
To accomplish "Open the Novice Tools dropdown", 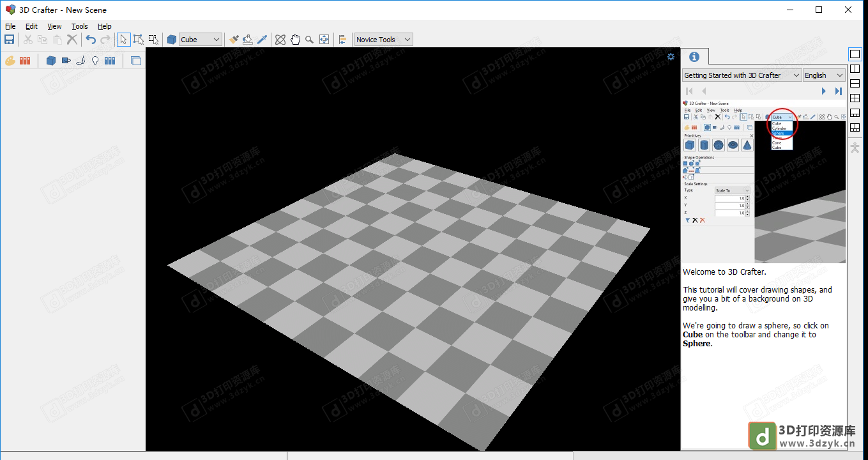I will tap(384, 40).
